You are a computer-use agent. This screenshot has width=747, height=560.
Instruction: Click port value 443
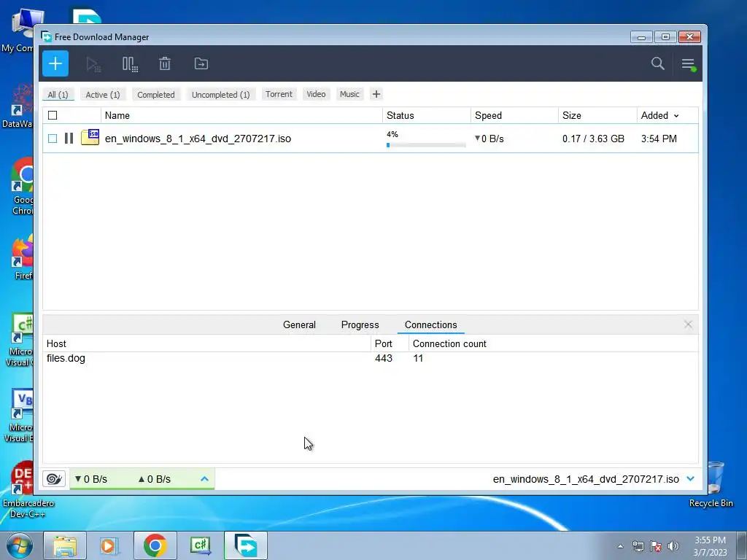click(384, 358)
